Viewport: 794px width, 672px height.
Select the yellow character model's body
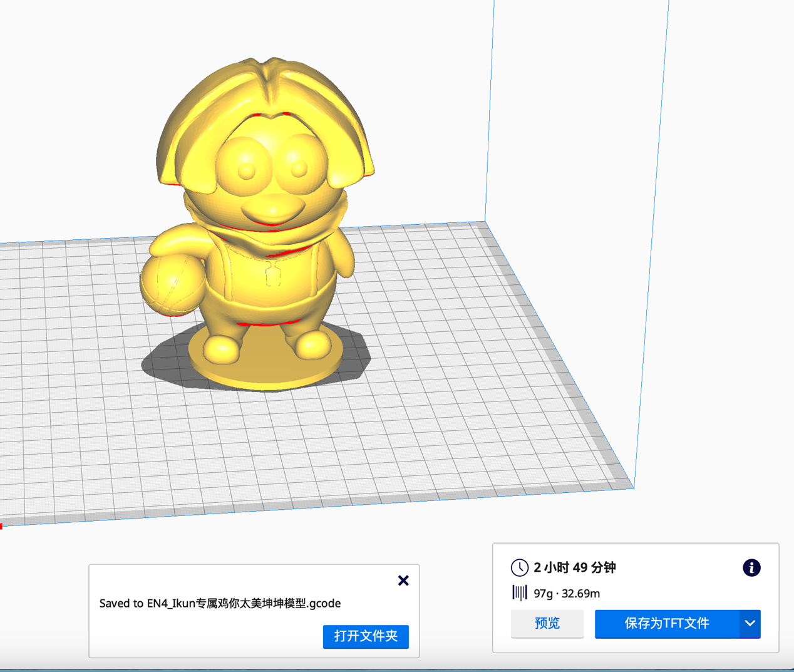[x=269, y=276]
